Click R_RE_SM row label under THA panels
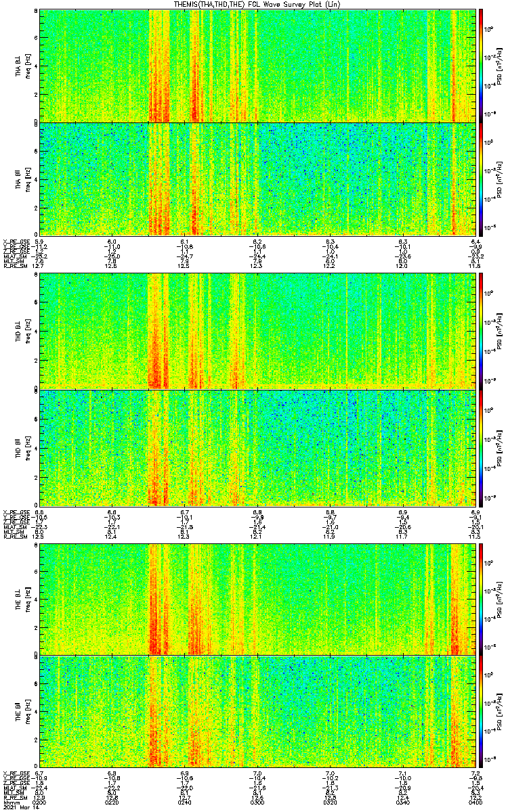The image size is (508, 812). coord(16,266)
